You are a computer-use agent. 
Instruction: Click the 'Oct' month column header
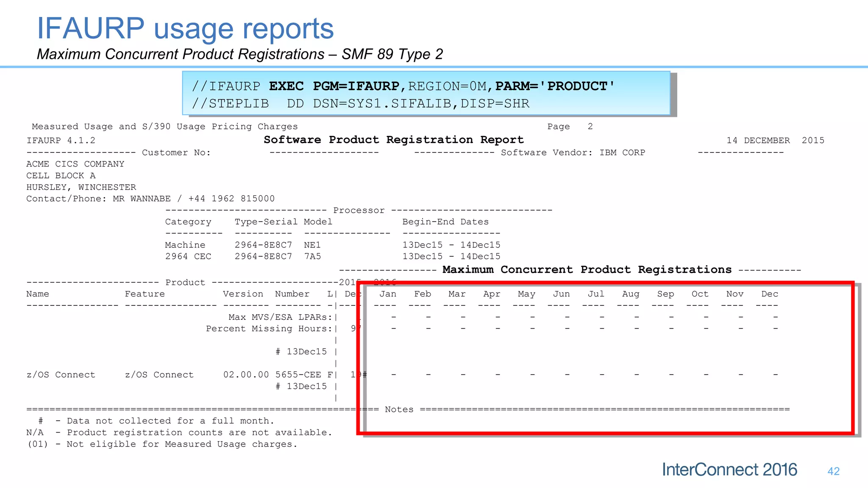point(700,294)
